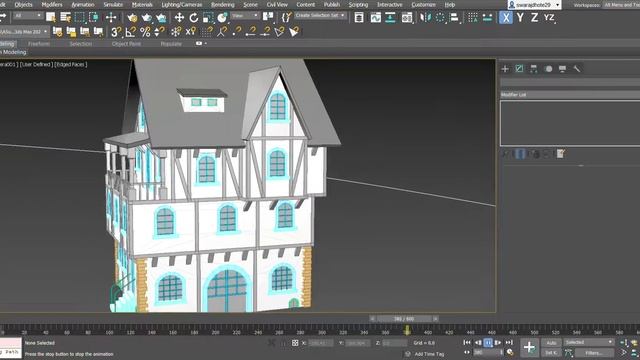Viewport: 640px width, 360px height.
Task: Toggle the Percent Snap button
Action: click(x=145, y=31)
